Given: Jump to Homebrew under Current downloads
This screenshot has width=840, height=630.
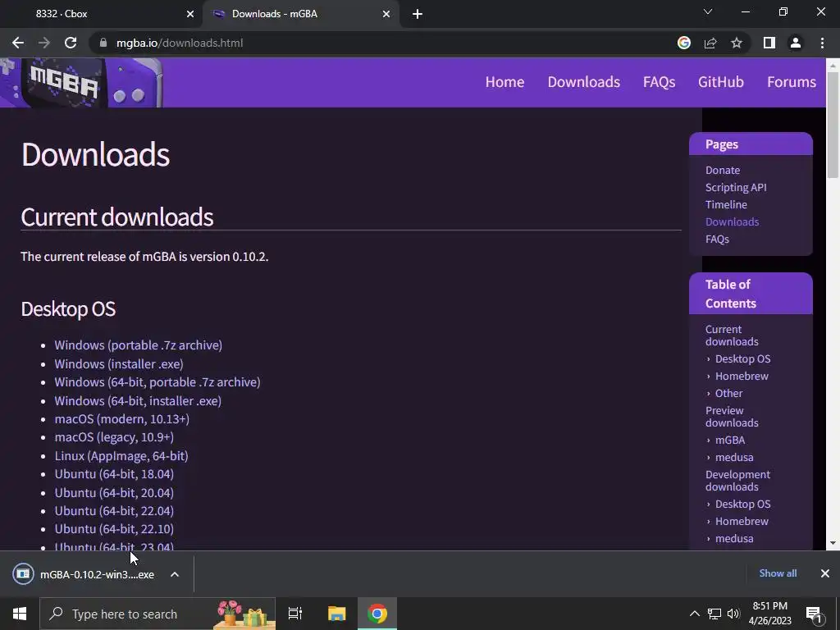Looking at the screenshot, I should point(742,376).
